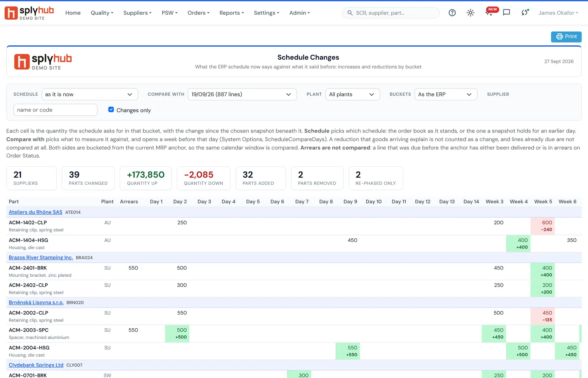
Task: Click the 39 Parts Changed card
Action: [88, 178]
